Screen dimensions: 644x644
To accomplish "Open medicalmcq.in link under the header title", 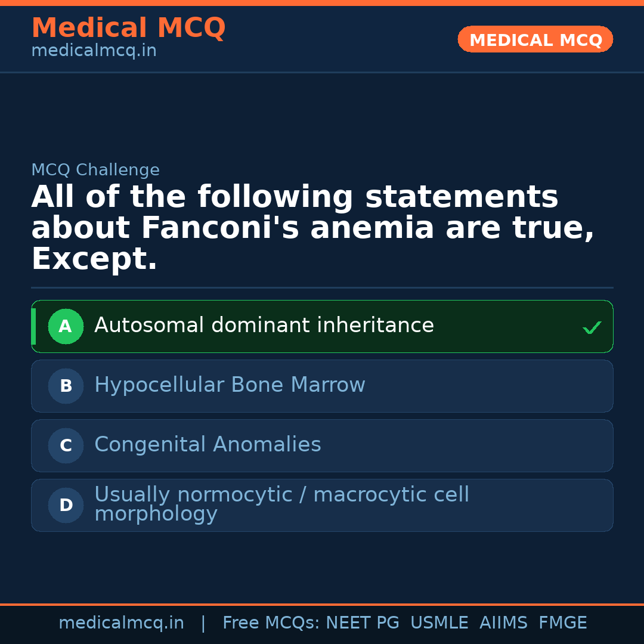I will point(94,51).
